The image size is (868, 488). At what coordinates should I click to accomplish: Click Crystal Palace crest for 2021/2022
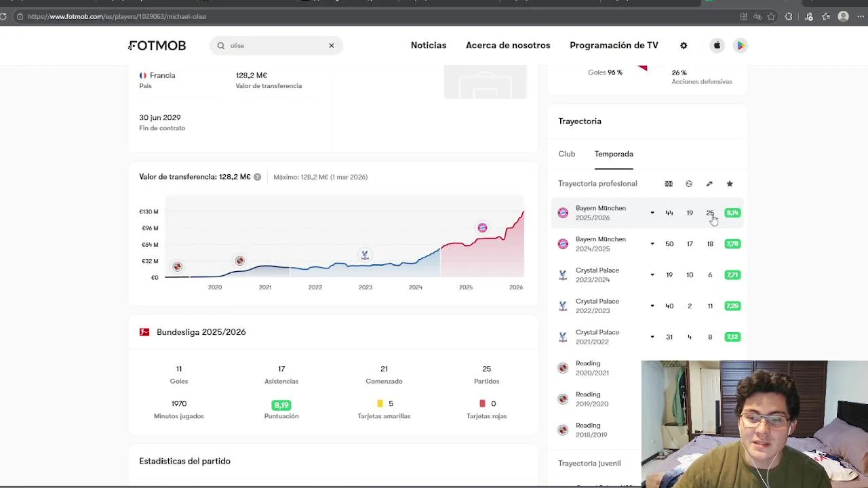tap(563, 337)
